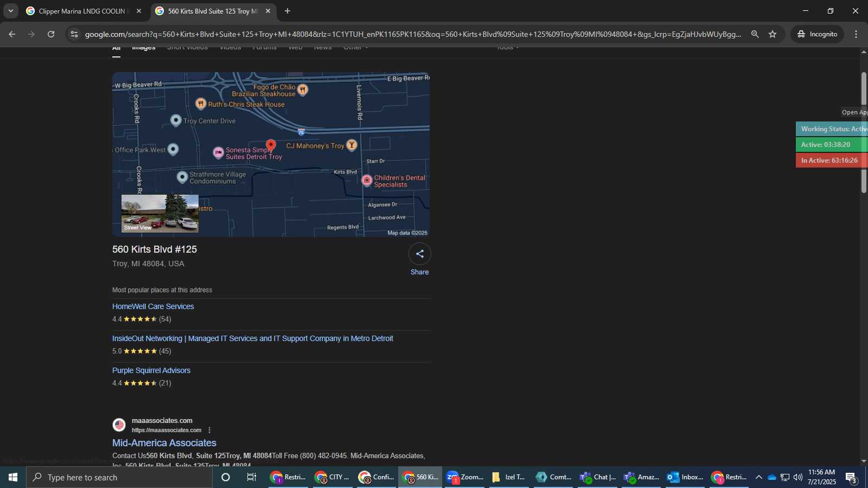This screenshot has width=868, height=488.
Task: Open Task View on the taskbar
Action: [252, 477]
